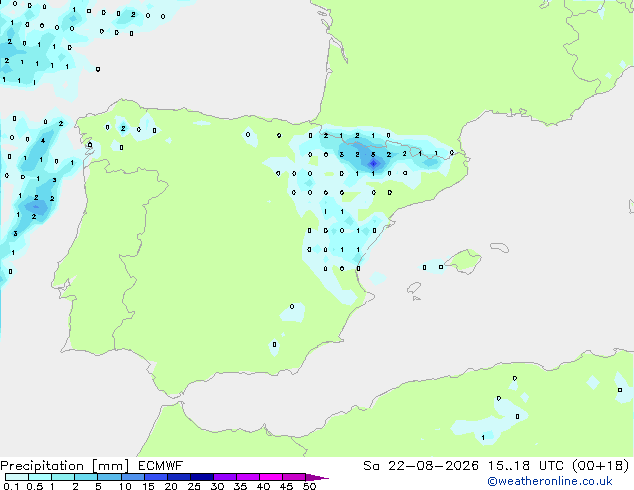The height and width of the screenshot is (490, 634).
Task: Click the date 'Sa 22-08-2026' text
Action: click(x=421, y=466)
